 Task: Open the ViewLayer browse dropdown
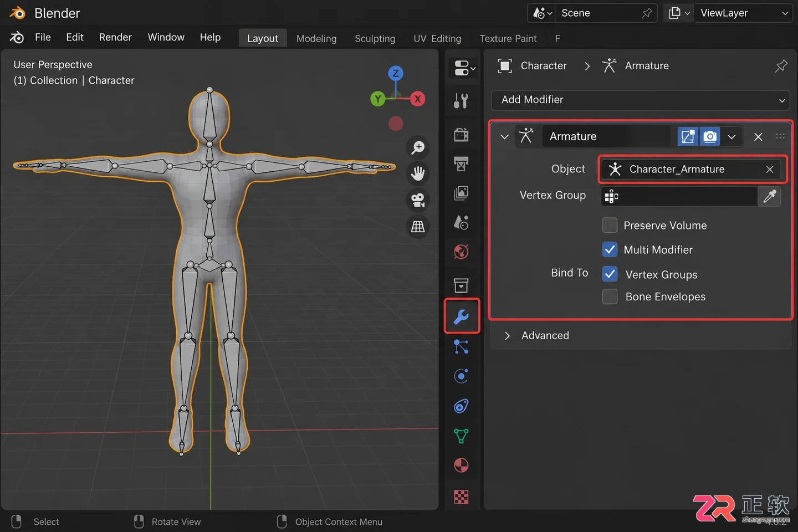pyautogui.click(x=679, y=13)
